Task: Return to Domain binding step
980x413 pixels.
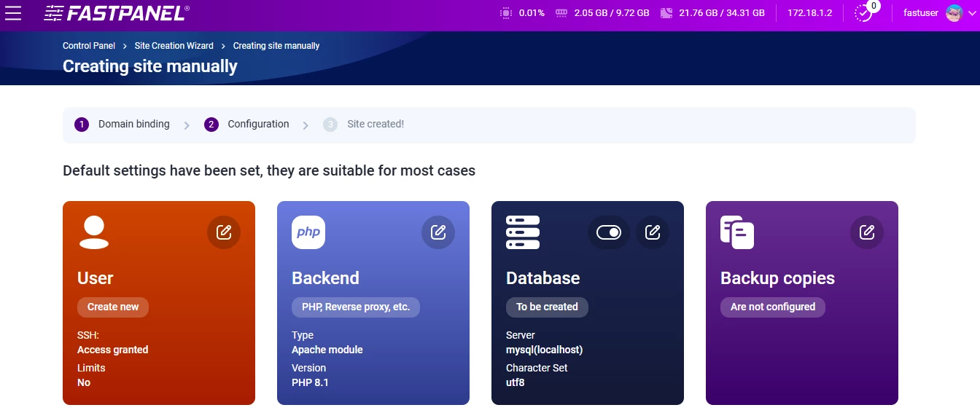Action: (x=122, y=125)
